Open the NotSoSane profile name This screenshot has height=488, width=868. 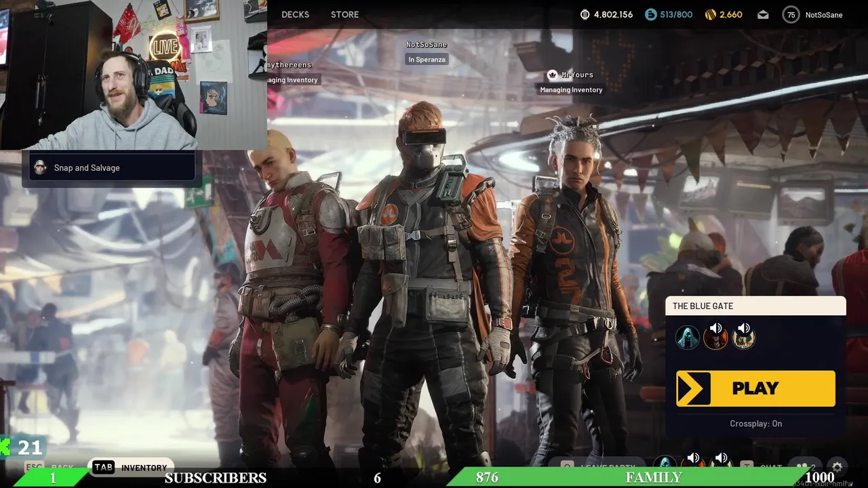[824, 15]
